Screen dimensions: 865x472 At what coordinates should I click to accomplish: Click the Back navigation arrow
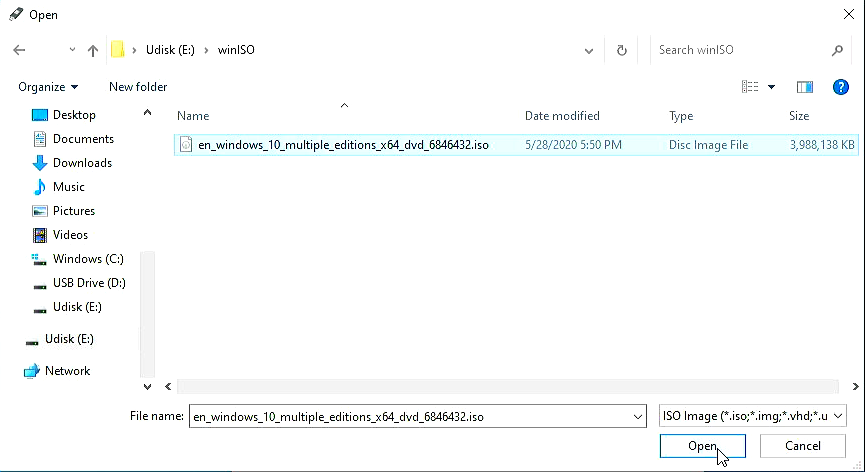click(19, 50)
